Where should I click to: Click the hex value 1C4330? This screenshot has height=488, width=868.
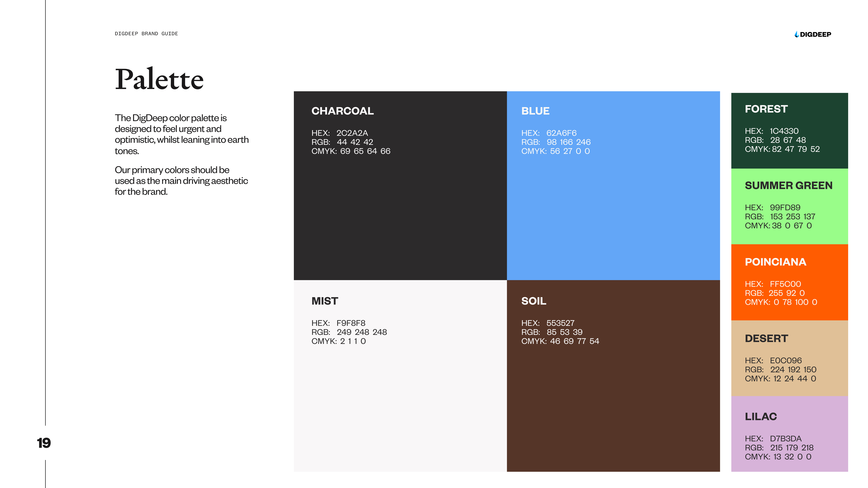(784, 131)
